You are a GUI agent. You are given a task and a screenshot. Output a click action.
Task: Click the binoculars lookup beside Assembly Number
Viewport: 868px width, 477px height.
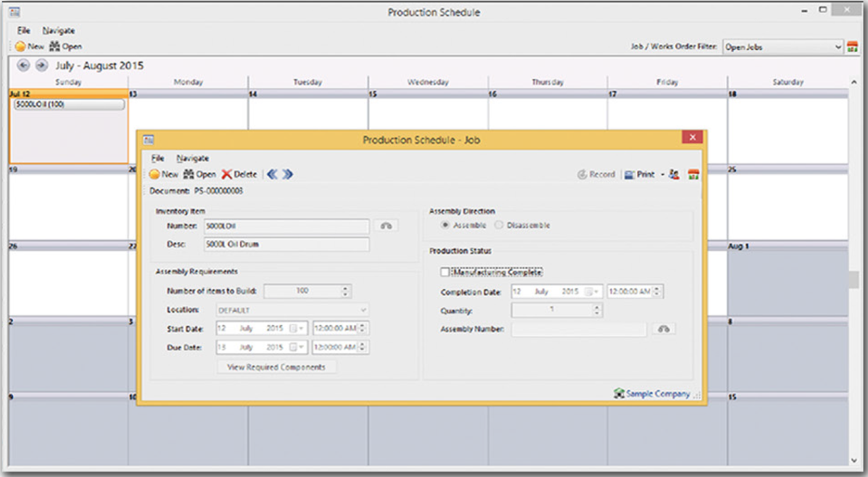[x=663, y=330]
